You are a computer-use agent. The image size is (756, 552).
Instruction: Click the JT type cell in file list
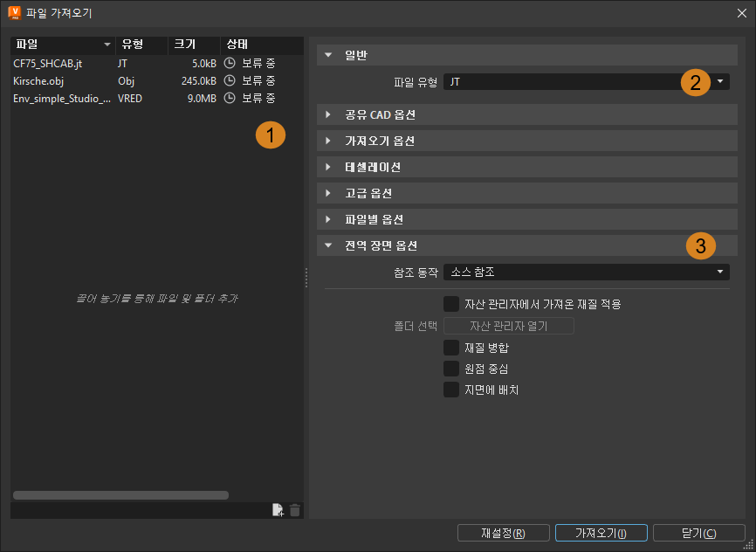(122, 63)
